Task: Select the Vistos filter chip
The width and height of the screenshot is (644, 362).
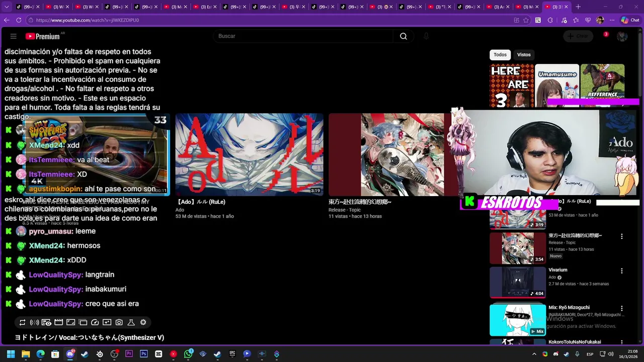Action: tap(524, 55)
